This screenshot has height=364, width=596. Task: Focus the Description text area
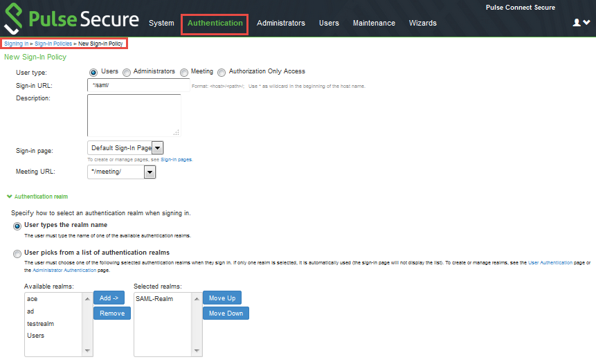tap(134, 115)
